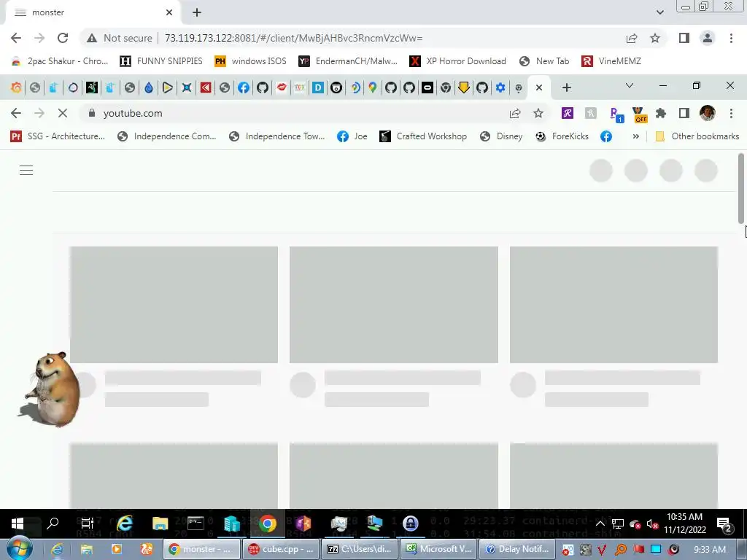Bookmark the monster client page with star
The height and width of the screenshot is (560, 747).
point(655,38)
